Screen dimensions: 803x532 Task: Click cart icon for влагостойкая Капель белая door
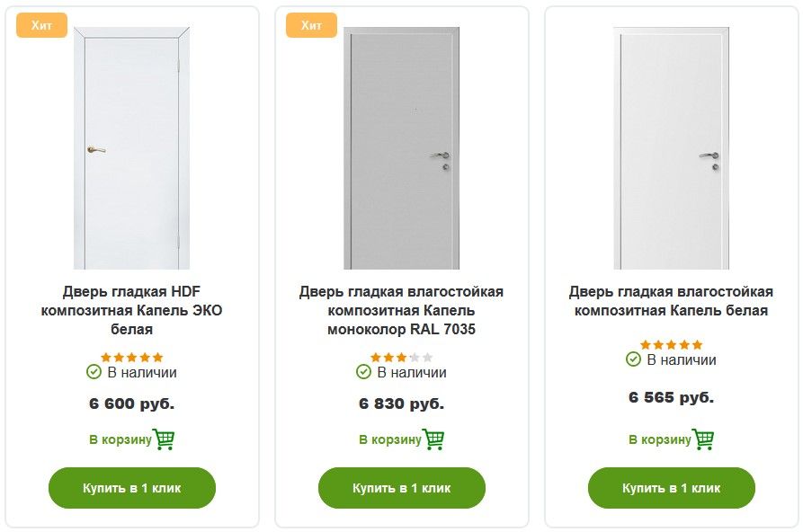pos(703,439)
